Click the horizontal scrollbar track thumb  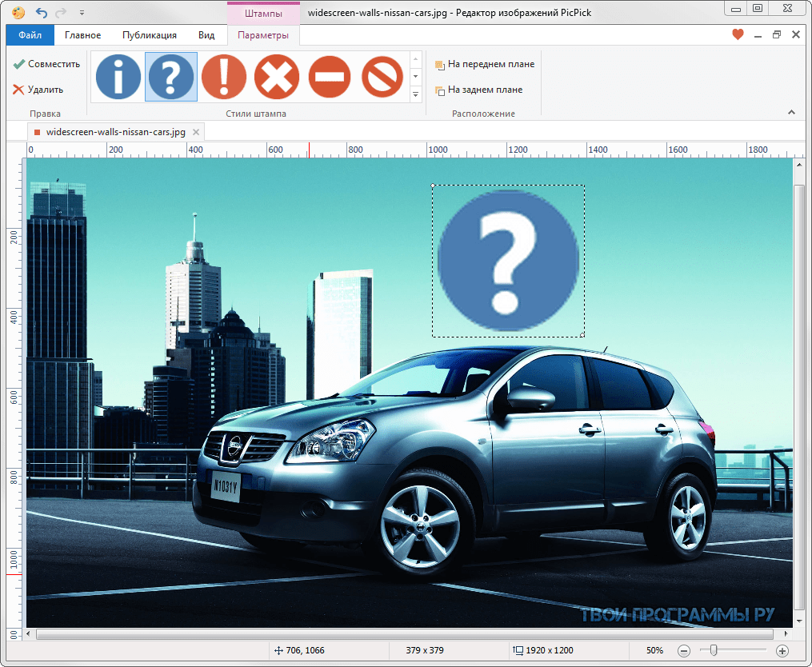(405, 634)
